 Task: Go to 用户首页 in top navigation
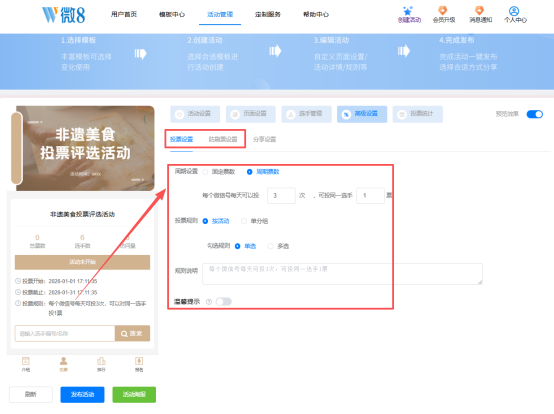tap(124, 14)
